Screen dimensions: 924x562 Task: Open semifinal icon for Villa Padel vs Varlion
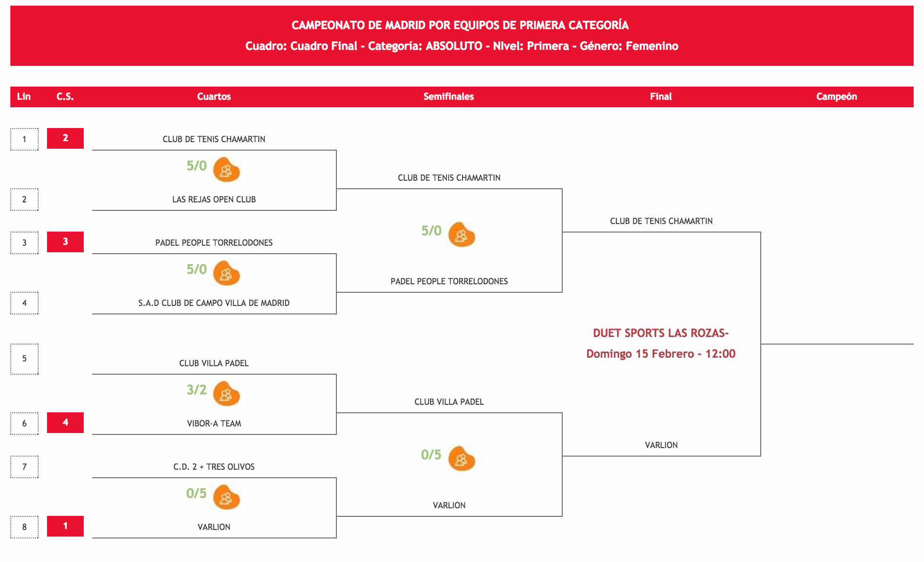462,458
